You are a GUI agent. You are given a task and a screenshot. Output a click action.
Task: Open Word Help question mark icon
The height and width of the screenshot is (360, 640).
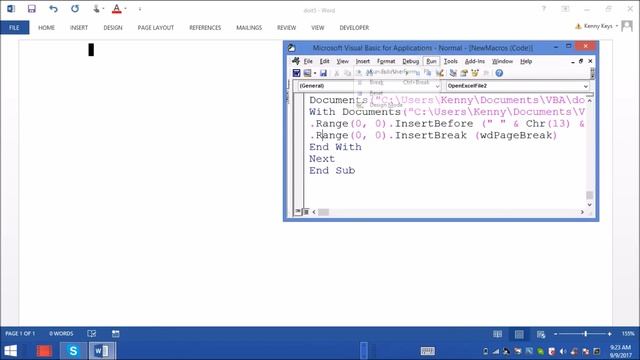543,9
